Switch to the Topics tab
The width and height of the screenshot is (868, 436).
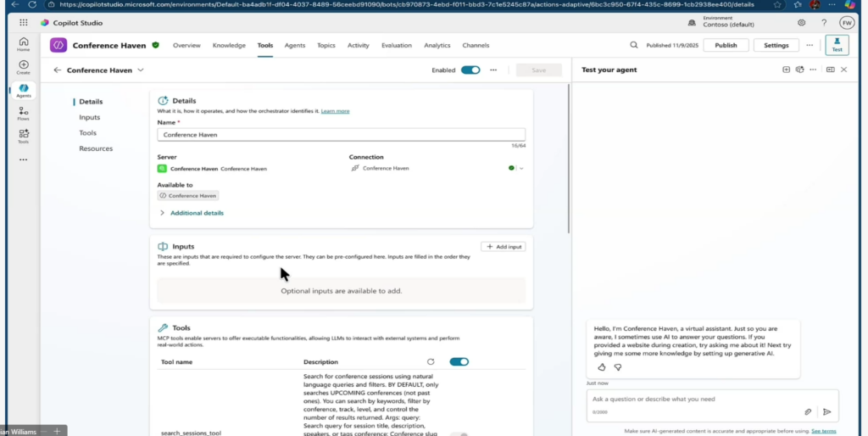point(326,46)
